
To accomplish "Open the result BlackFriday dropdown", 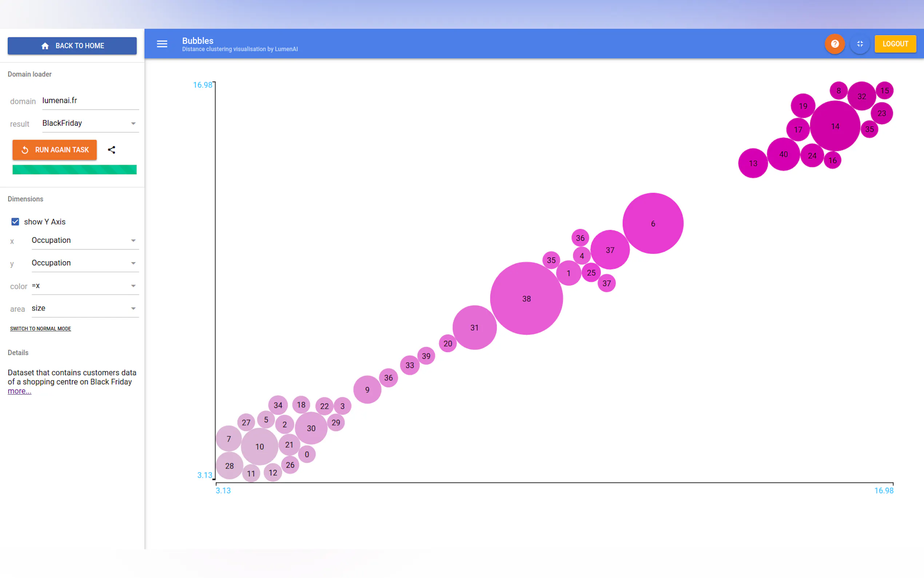I will coord(90,123).
